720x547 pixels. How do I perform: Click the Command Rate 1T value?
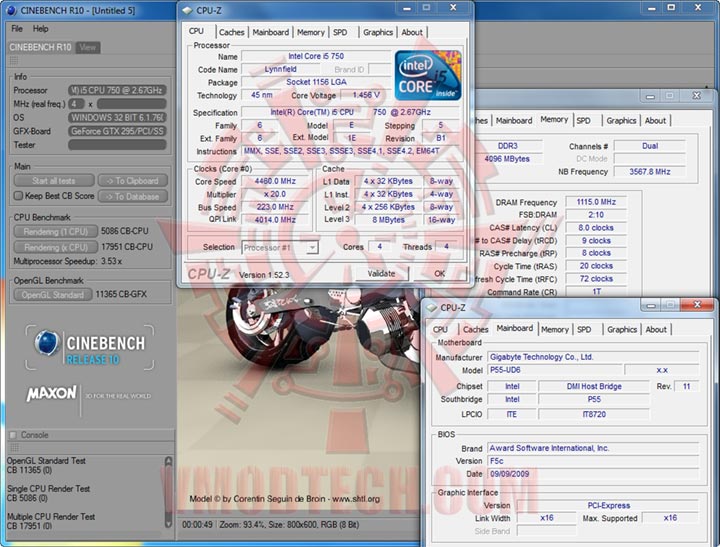click(x=596, y=292)
